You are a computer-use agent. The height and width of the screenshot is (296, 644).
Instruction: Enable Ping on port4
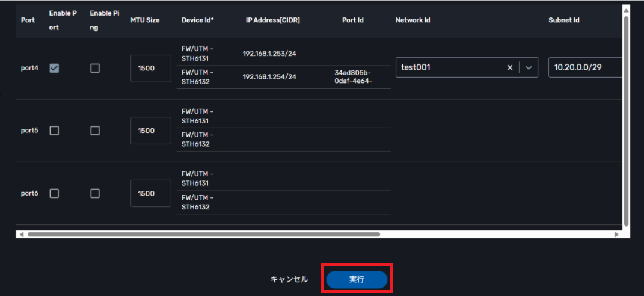pos(95,68)
